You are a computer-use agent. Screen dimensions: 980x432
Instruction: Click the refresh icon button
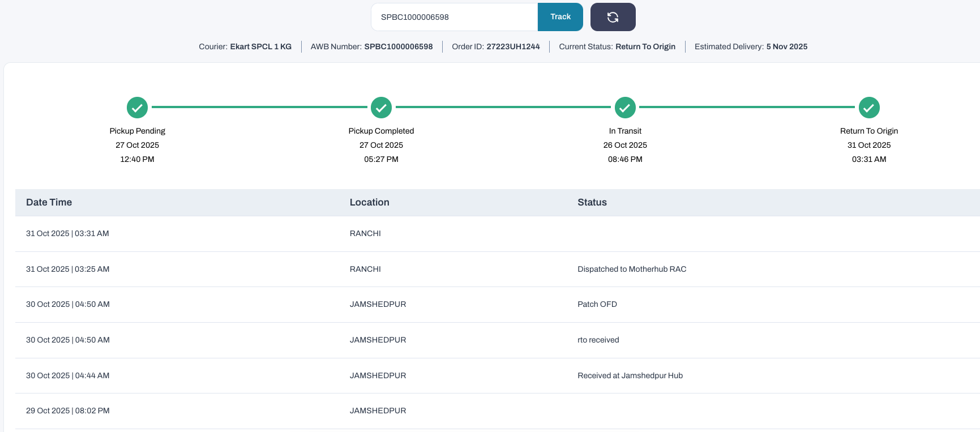tap(613, 17)
